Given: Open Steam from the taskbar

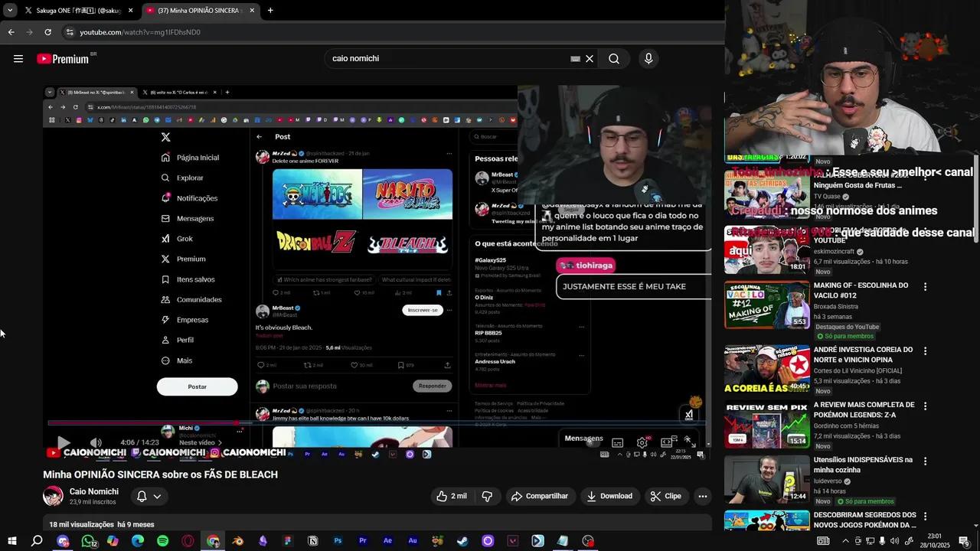Looking at the screenshot, I should coord(462,541).
